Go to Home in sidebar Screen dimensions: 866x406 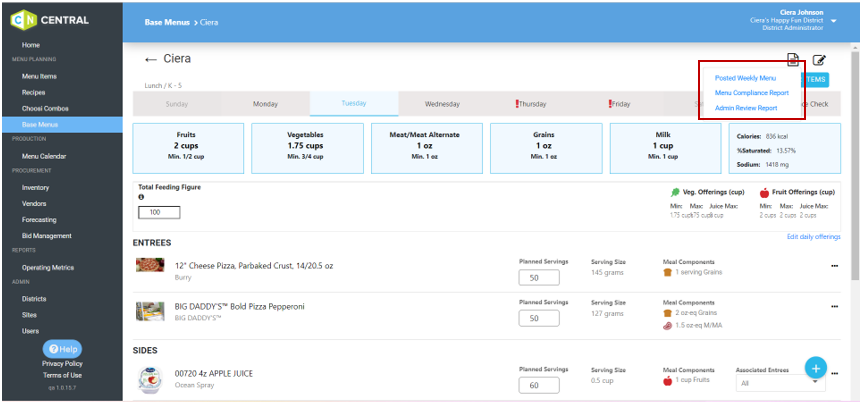[31, 45]
